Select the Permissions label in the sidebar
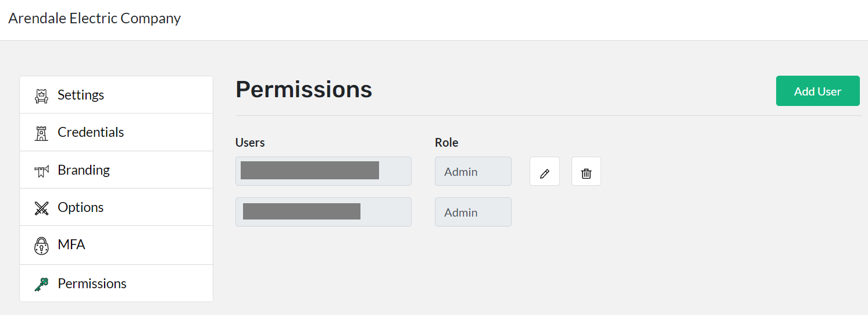The width and height of the screenshot is (868, 315). [x=92, y=284]
